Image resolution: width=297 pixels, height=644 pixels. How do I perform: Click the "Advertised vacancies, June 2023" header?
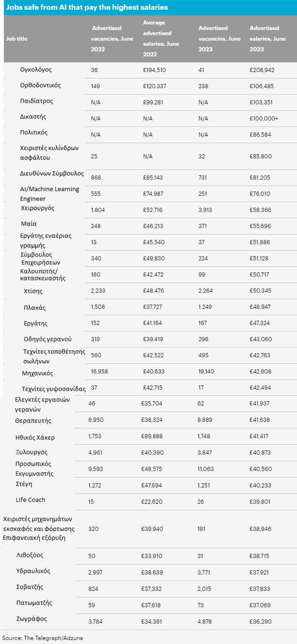point(219,39)
